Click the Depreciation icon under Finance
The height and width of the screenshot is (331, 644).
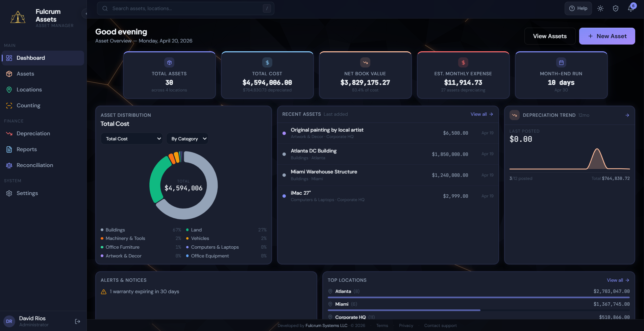[x=9, y=133]
